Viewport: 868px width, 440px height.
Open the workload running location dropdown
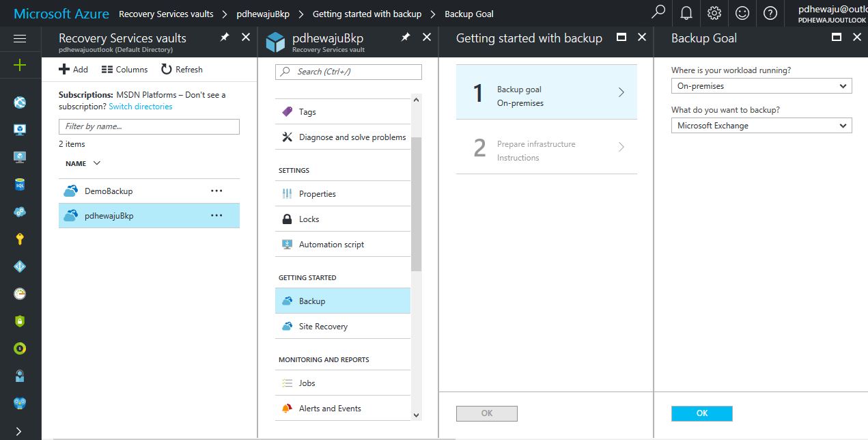pyautogui.click(x=761, y=86)
